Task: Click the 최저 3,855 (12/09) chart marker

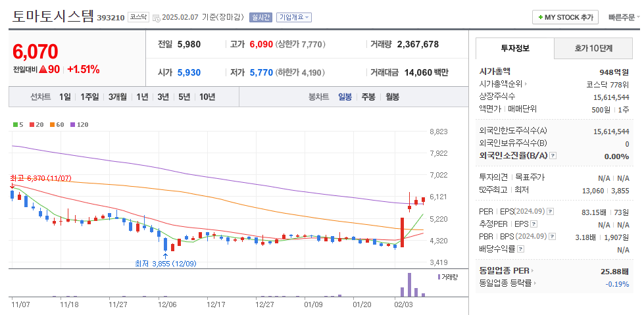Action: click(x=166, y=264)
